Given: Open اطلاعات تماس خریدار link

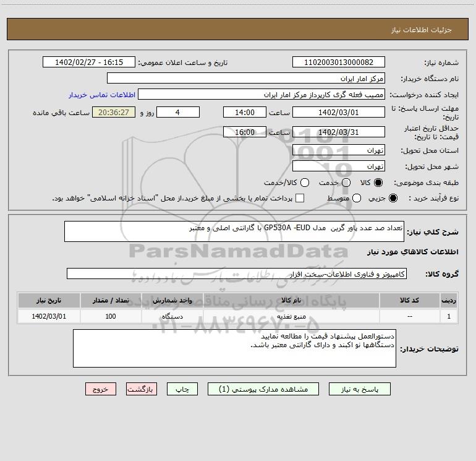Looking at the screenshot, I should click(x=102, y=95).
